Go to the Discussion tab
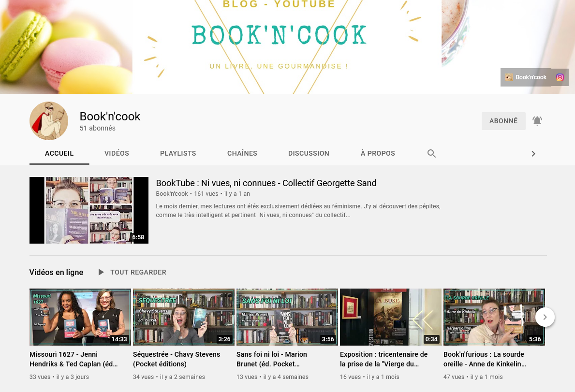This screenshot has width=575, height=392. click(309, 153)
